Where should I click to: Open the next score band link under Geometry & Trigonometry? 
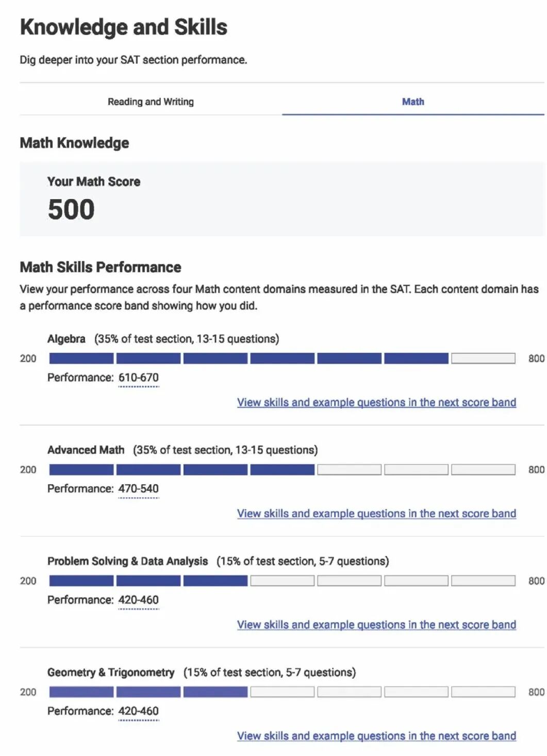tap(376, 736)
